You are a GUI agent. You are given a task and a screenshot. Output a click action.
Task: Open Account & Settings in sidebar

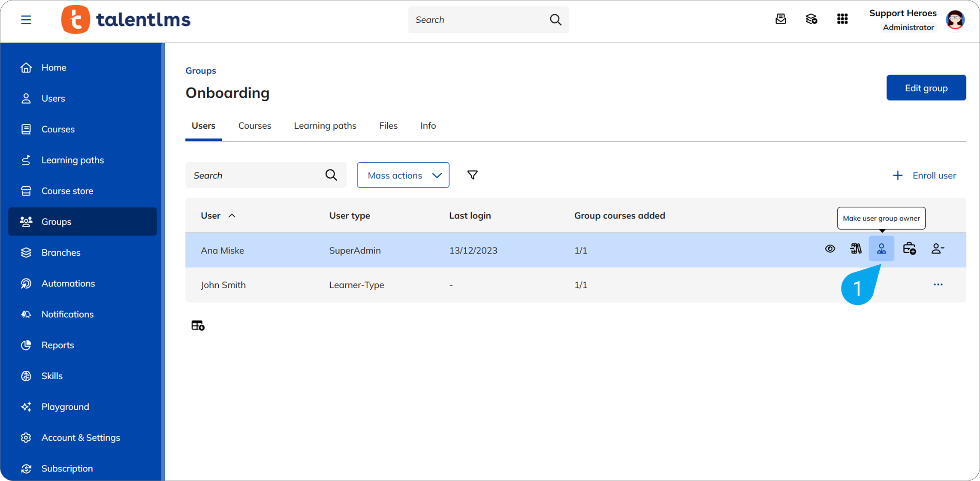[82, 438]
